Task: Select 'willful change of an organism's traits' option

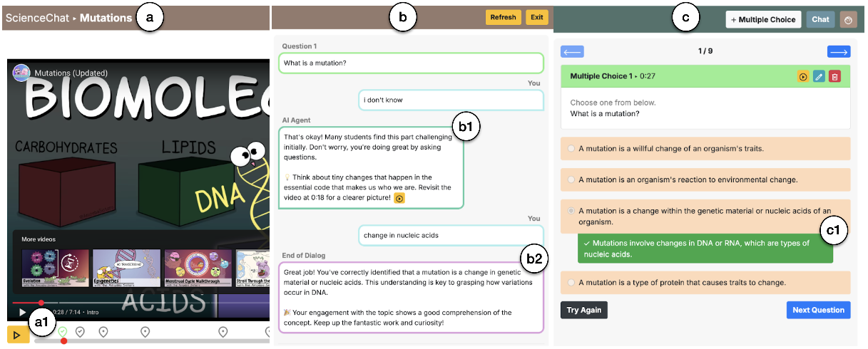Action: point(571,149)
